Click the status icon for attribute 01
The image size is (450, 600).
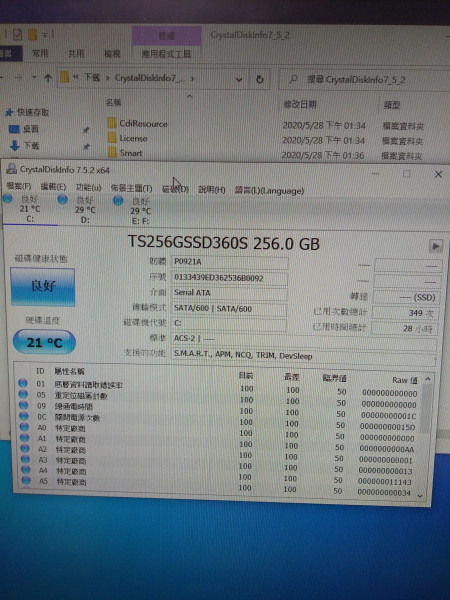(x=23, y=383)
